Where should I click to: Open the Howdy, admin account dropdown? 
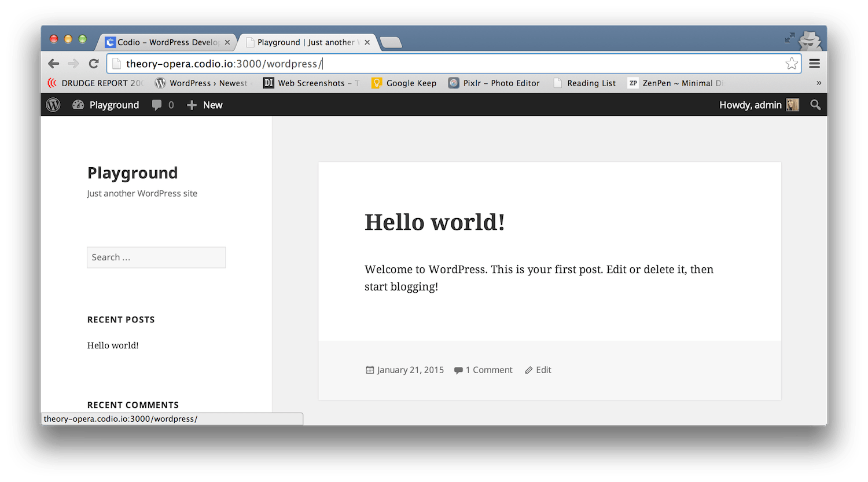(751, 105)
